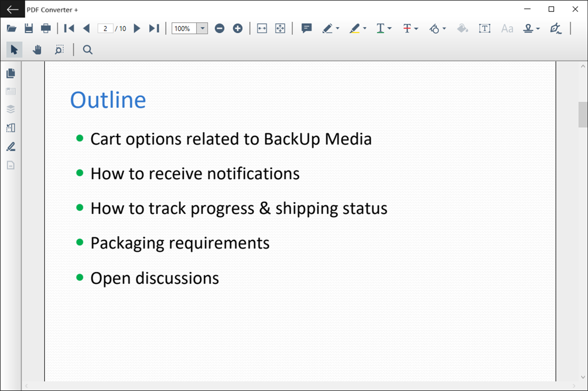Click the Aa font settings icon
588x391 pixels.
(507, 28)
